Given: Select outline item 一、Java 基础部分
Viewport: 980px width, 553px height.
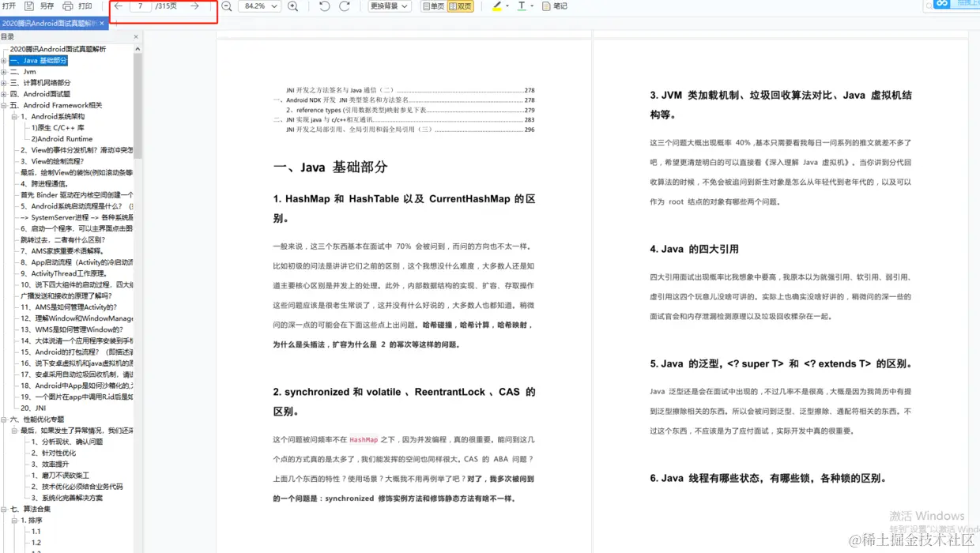Looking at the screenshot, I should tap(39, 61).
